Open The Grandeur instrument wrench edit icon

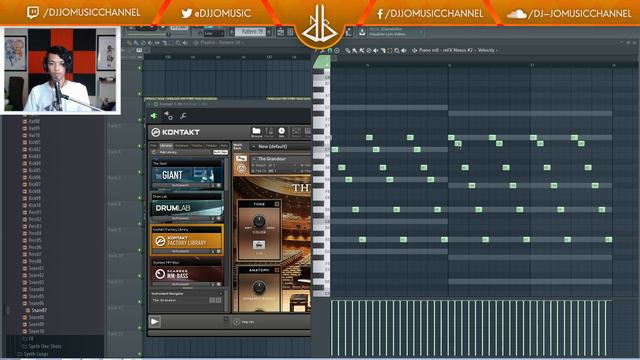click(x=241, y=158)
